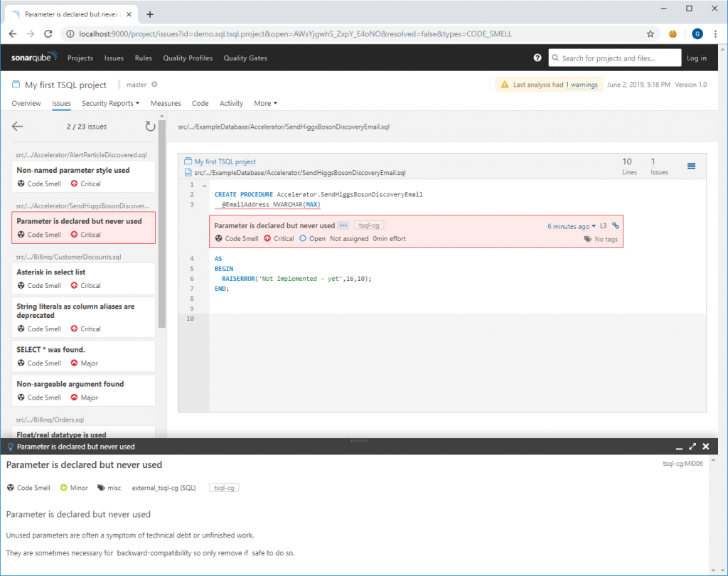Go back using the arrow above the issues list

click(x=16, y=126)
